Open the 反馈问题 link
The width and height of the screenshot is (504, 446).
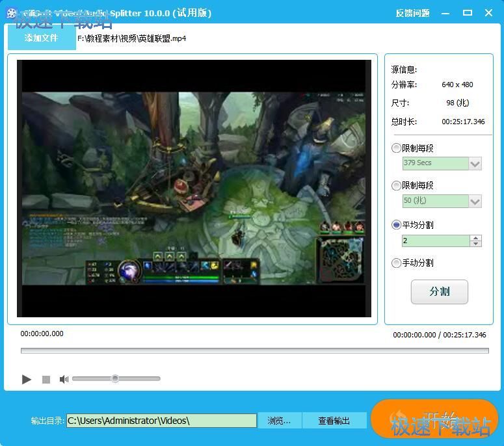click(x=412, y=13)
